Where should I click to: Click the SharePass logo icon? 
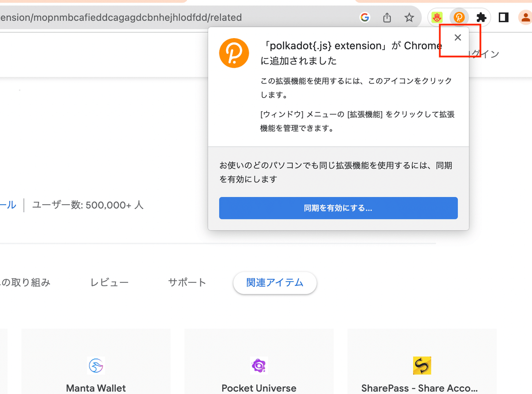point(422,366)
